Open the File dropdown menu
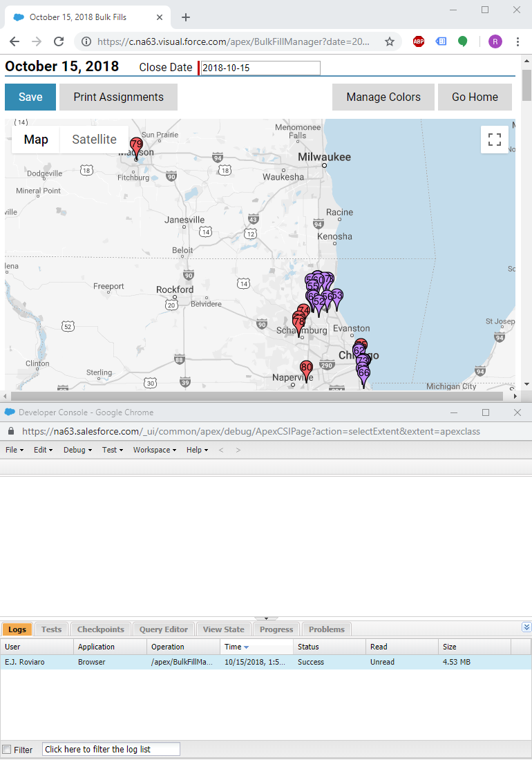Viewport: 532px width, 760px height. point(15,450)
